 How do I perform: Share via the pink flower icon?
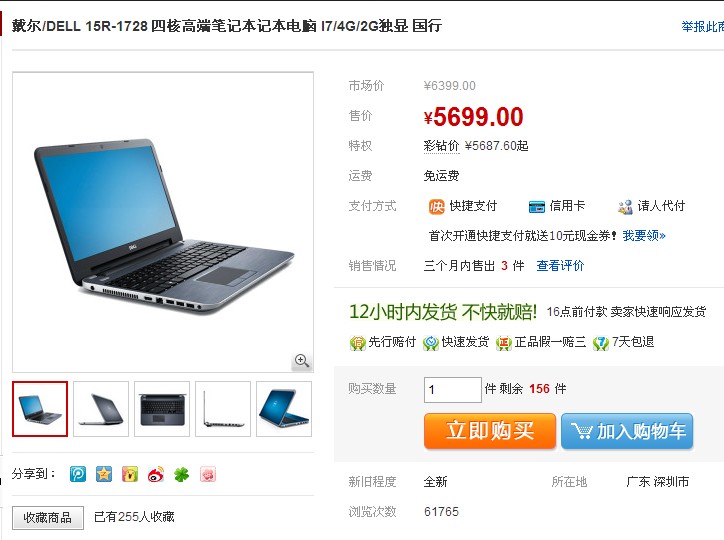pos(208,474)
